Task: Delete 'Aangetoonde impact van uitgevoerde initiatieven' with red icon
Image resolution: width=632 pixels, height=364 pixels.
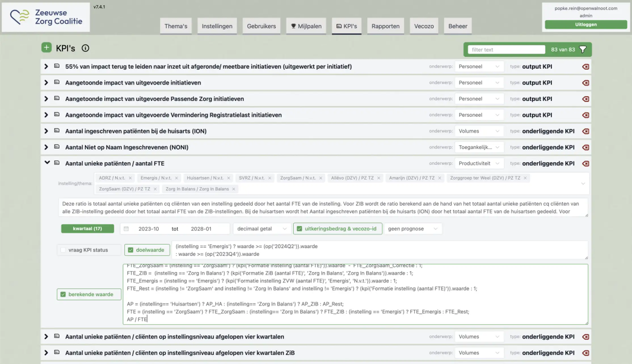Action: [585, 83]
